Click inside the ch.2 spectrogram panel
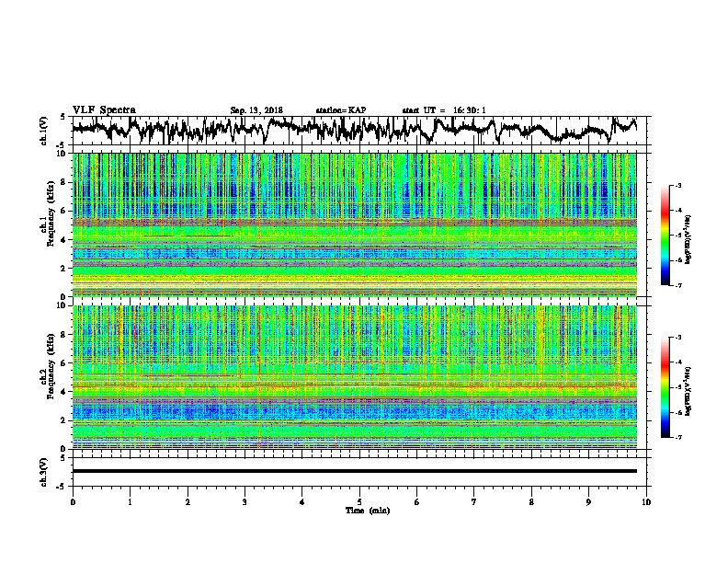Viewport: 728px width, 563px height. click(x=354, y=377)
